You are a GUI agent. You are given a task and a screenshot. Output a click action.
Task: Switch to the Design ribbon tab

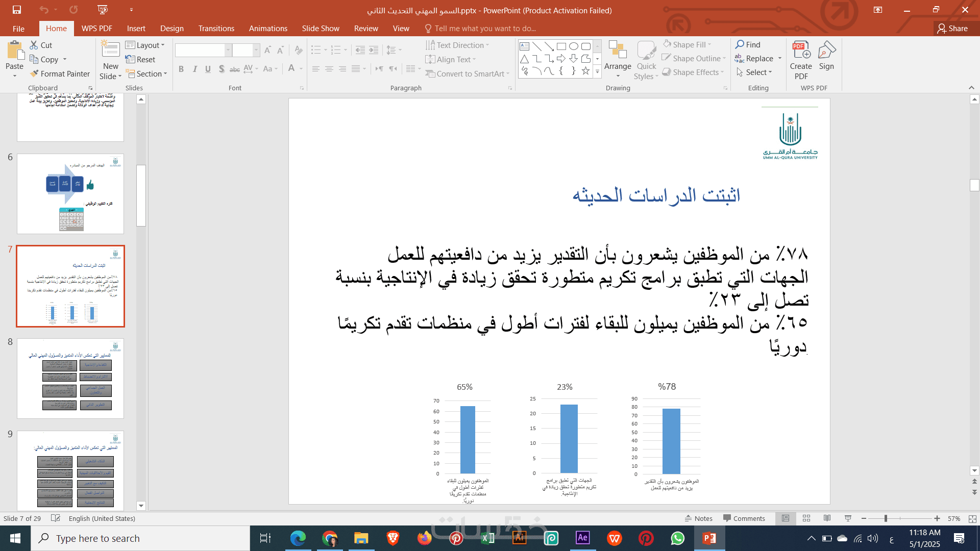pyautogui.click(x=171, y=29)
